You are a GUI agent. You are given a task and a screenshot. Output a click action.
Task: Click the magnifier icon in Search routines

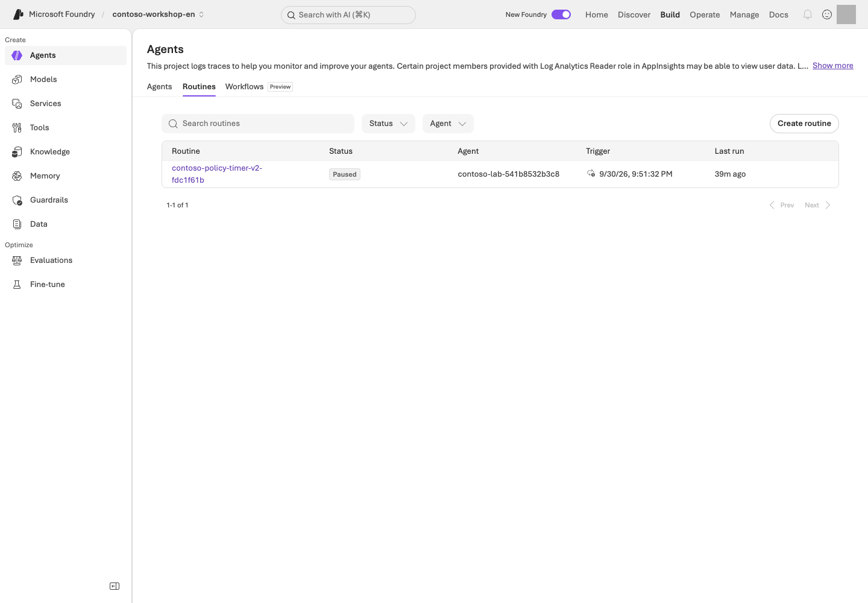click(x=173, y=124)
